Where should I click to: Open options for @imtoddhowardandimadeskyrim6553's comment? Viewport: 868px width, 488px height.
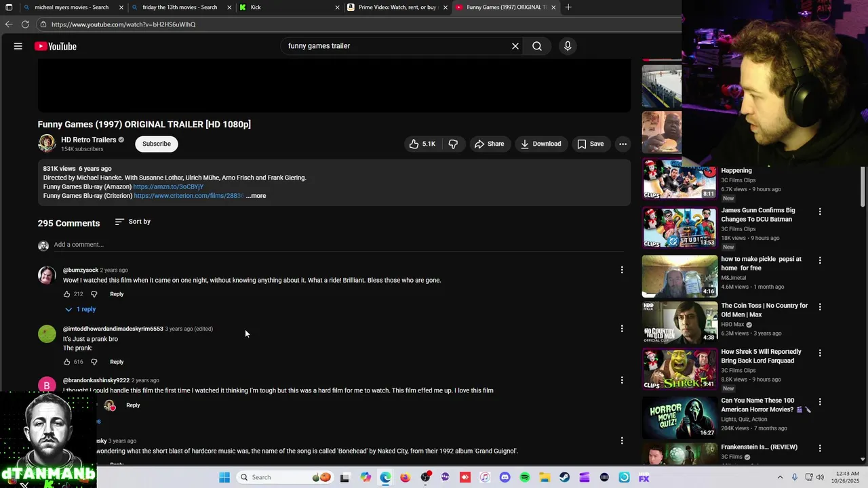pos(622,329)
